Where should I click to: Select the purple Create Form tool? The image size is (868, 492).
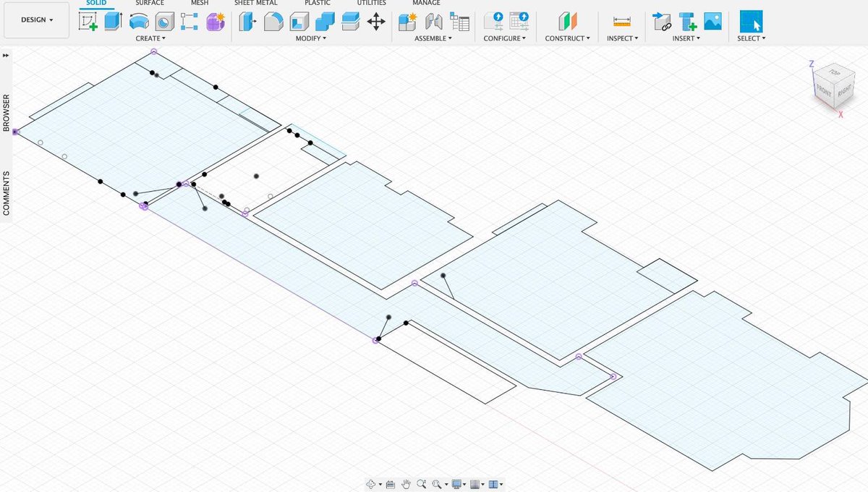(x=216, y=21)
